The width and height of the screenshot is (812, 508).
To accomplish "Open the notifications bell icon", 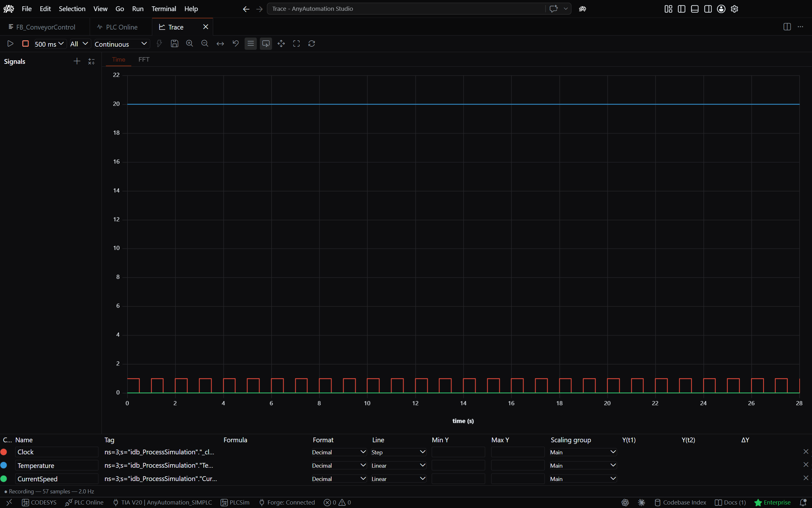I will [803, 503].
